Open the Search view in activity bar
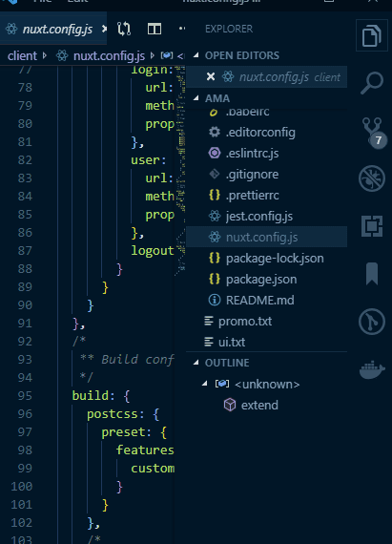 click(x=372, y=83)
